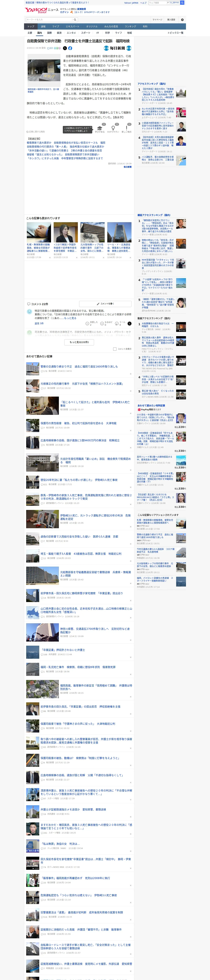Share article on Facebook icon
The height and width of the screenshot is (980, 210).
pos(70,48)
